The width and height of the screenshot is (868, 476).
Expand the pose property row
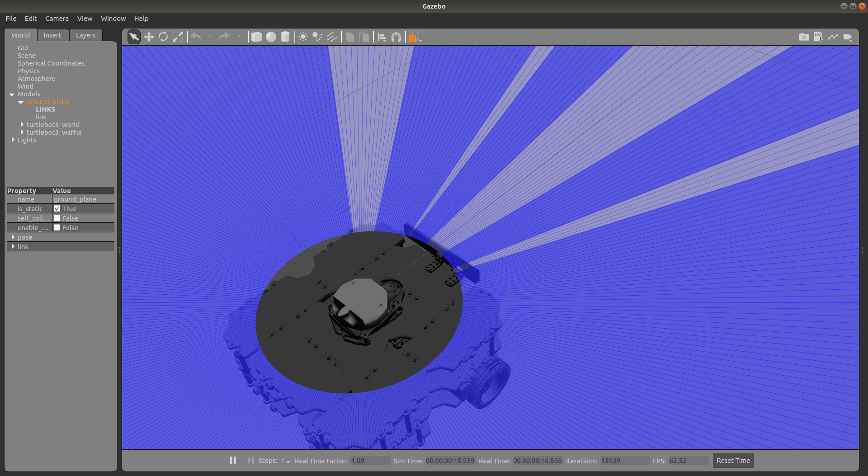pyautogui.click(x=14, y=237)
